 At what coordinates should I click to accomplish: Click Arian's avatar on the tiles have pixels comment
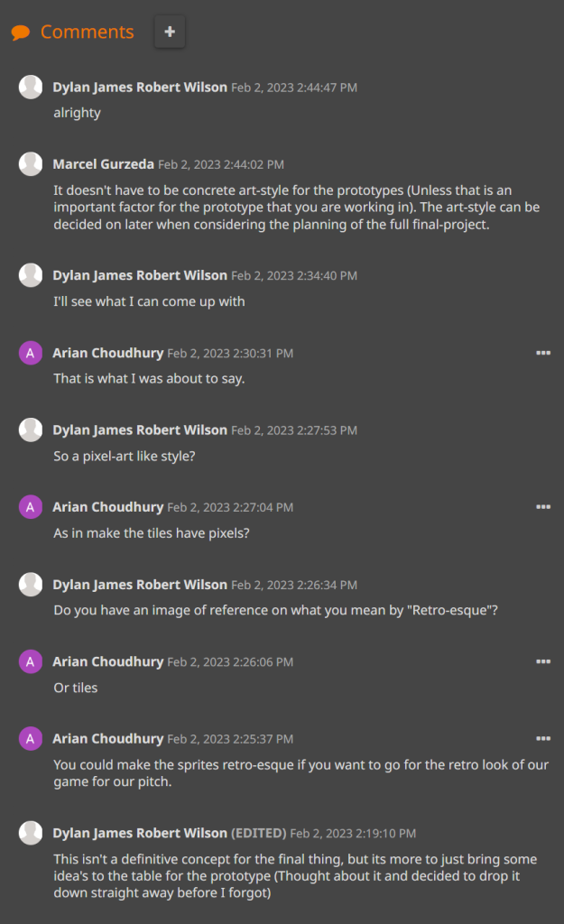31,507
